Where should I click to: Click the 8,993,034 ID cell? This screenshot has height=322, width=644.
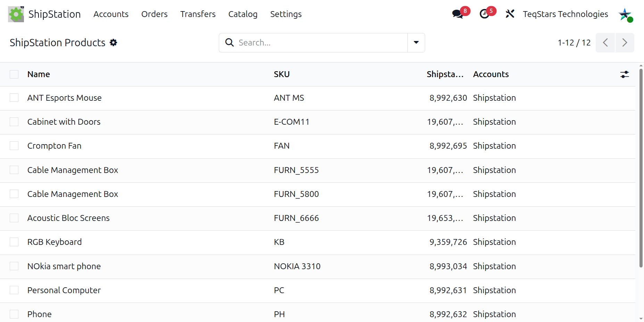(x=448, y=266)
